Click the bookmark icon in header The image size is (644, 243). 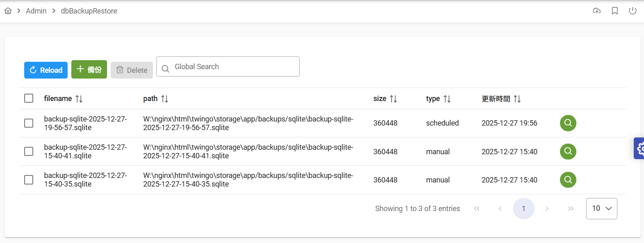click(615, 11)
